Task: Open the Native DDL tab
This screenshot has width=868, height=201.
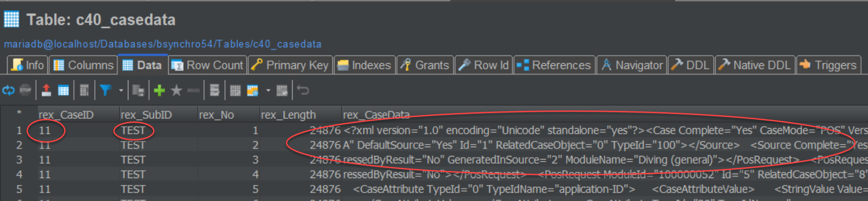Action: click(755, 65)
